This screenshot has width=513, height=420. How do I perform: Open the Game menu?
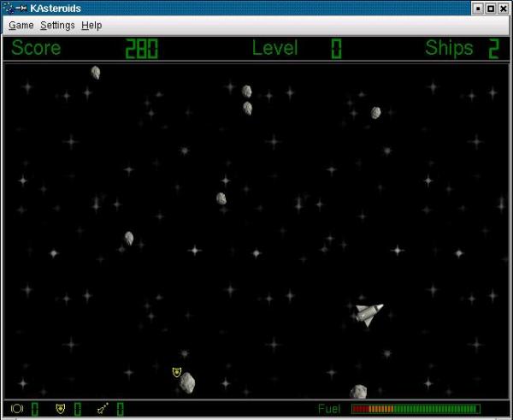click(x=21, y=25)
